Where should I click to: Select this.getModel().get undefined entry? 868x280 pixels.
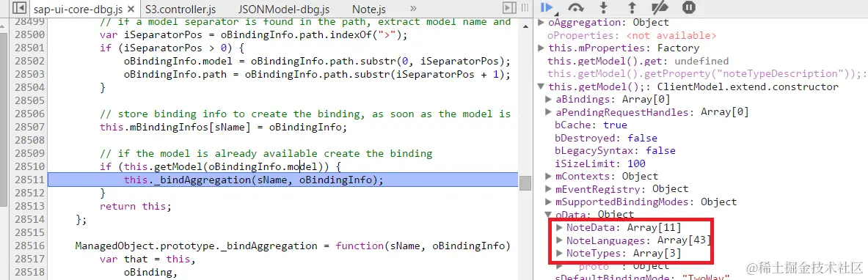pyautogui.click(x=638, y=61)
